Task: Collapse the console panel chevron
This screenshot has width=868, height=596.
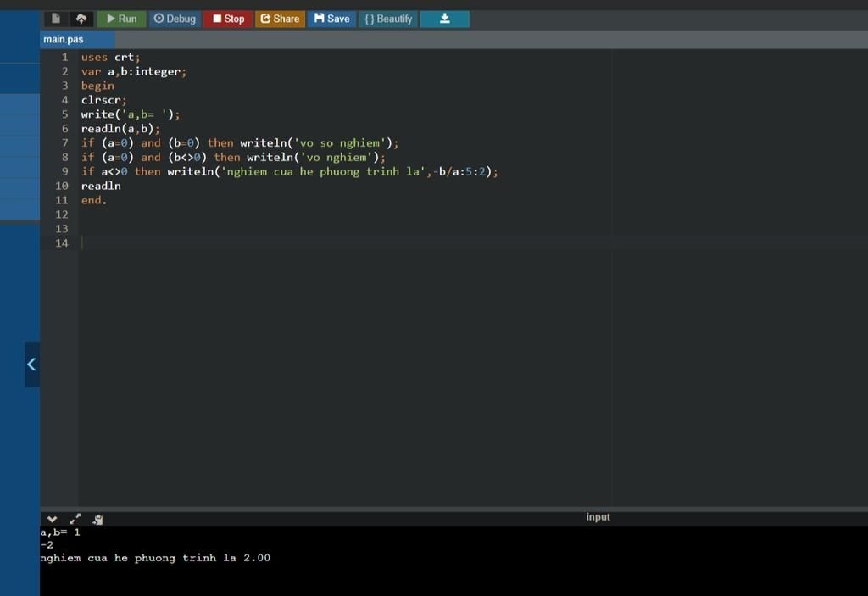Action: click(52, 519)
